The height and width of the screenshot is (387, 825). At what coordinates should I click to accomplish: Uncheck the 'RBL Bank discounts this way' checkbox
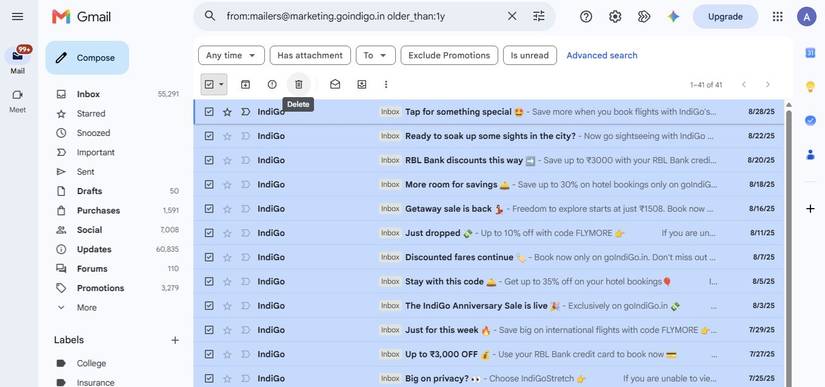(x=209, y=160)
